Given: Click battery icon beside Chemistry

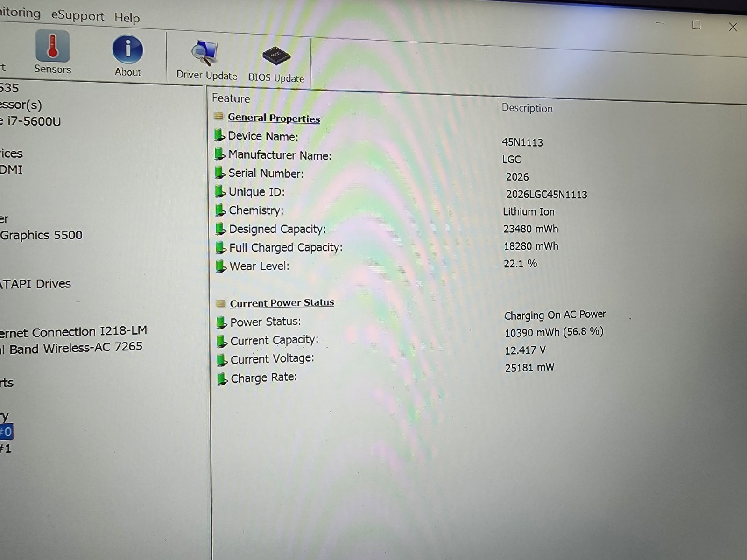Looking at the screenshot, I should [x=220, y=210].
